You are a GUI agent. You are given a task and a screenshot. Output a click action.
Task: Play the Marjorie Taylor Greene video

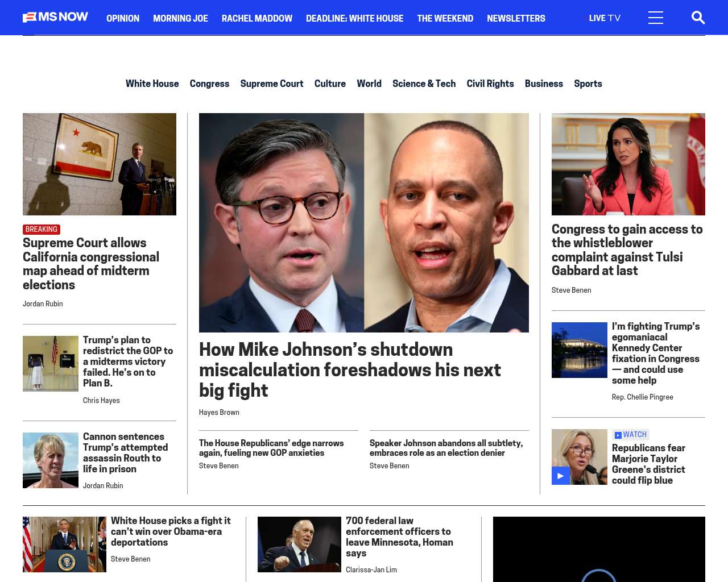coord(561,476)
